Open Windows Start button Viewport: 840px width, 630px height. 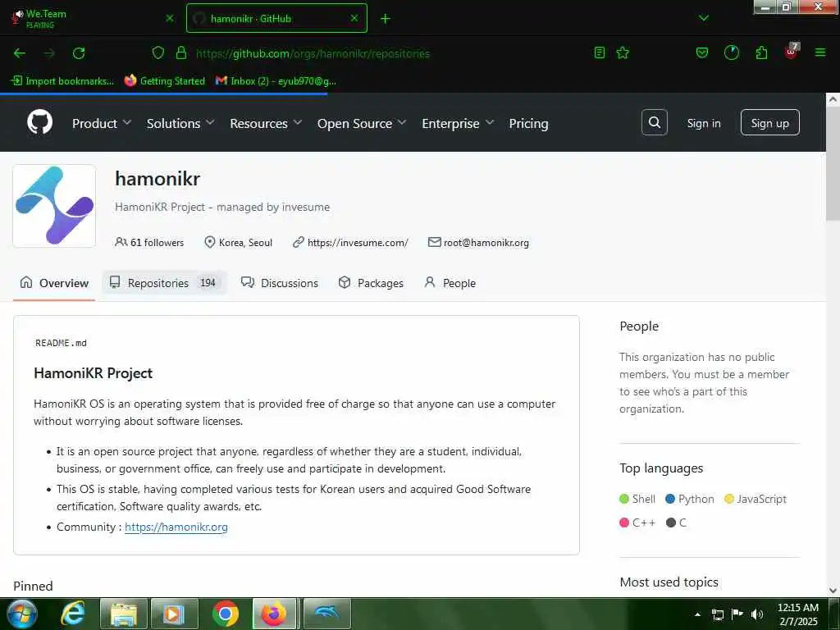pos(22,614)
